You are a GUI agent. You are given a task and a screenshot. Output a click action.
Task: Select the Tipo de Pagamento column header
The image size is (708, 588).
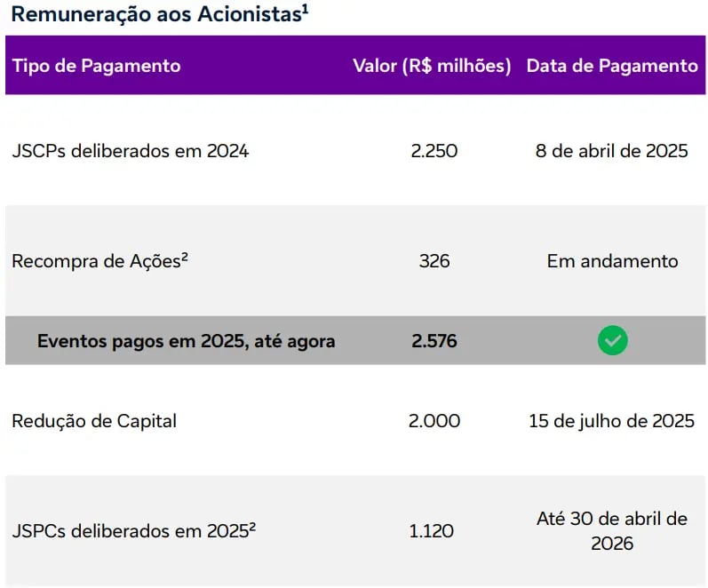pyautogui.click(x=96, y=66)
